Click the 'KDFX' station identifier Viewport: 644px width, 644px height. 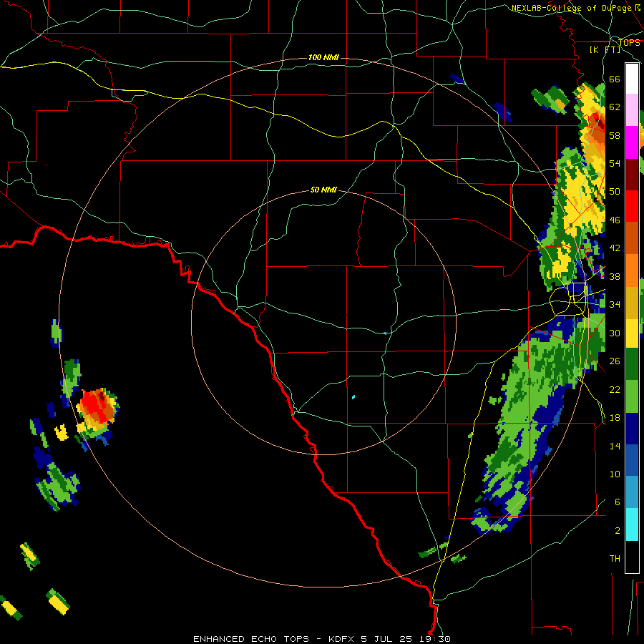point(343,639)
